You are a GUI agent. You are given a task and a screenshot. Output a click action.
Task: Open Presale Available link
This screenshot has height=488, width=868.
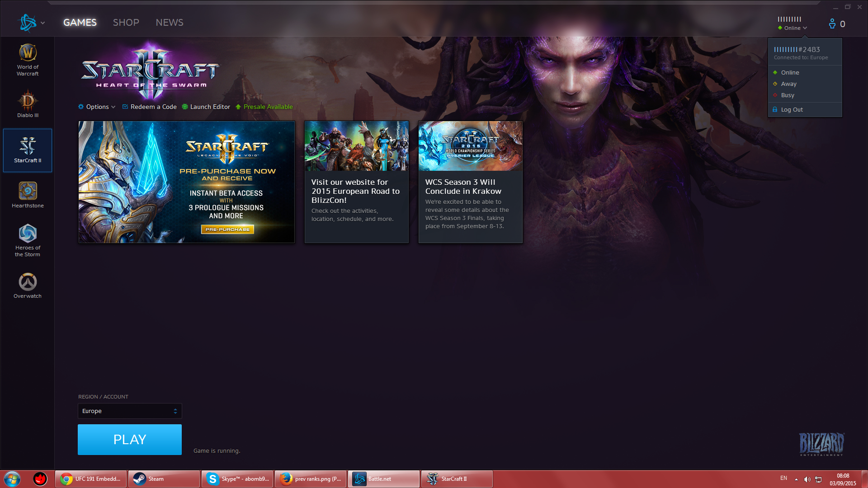(268, 107)
